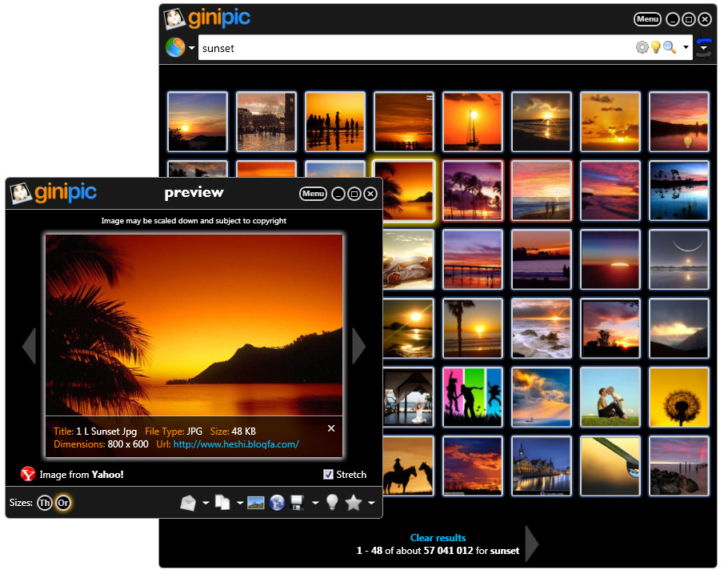Click the ginipic logo in preview window
The height and width of the screenshot is (578, 728).
click(54, 192)
